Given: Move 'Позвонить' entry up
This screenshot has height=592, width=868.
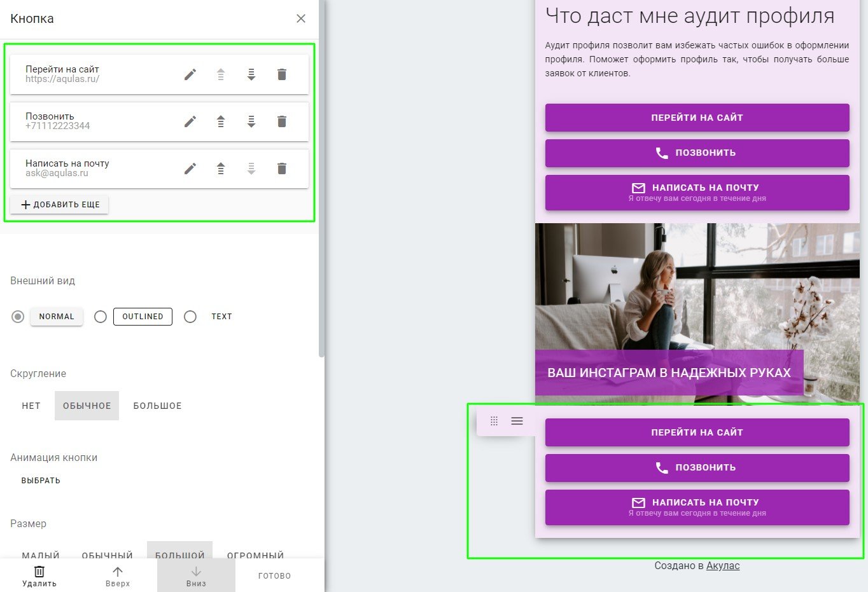Looking at the screenshot, I should tap(221, 121).
